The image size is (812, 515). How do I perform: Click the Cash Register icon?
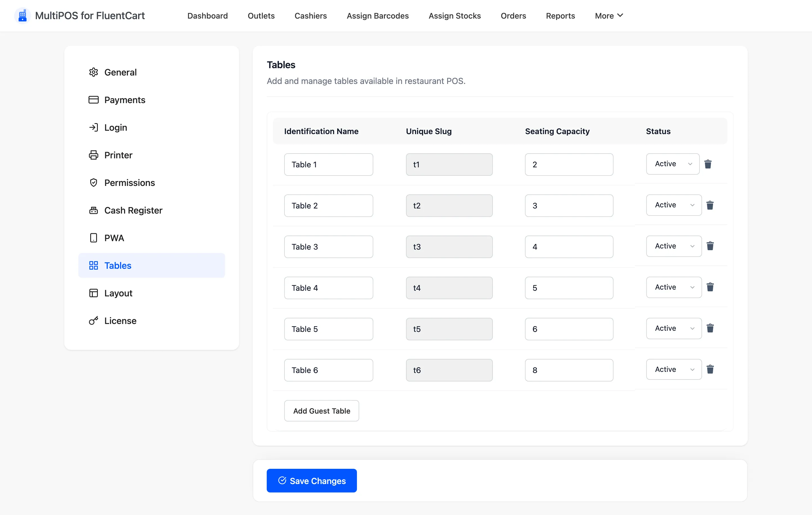tap(93, 210)
